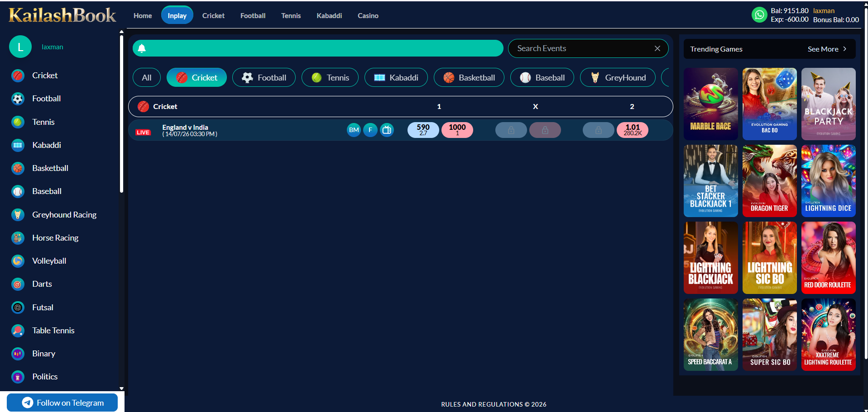The image size is (868, 412).
Task: Select Tennis filter pill
Action: (330, 77)
